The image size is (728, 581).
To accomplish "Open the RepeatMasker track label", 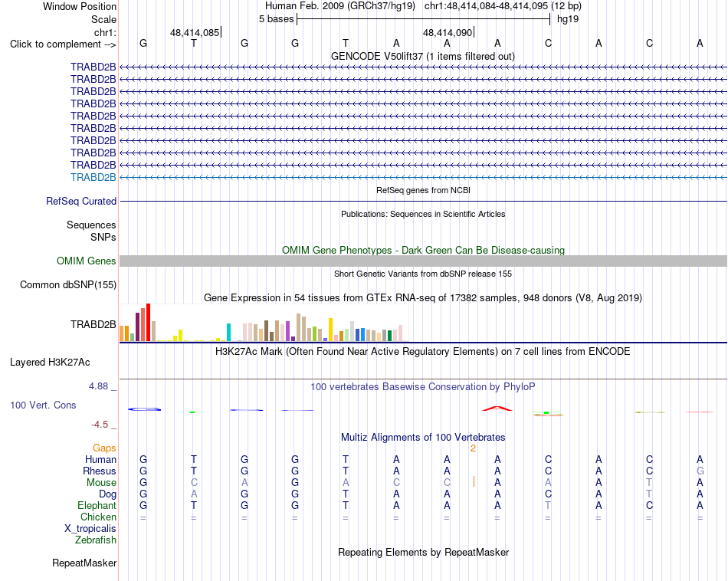I will pyautogui.click(x=84, y=563).
